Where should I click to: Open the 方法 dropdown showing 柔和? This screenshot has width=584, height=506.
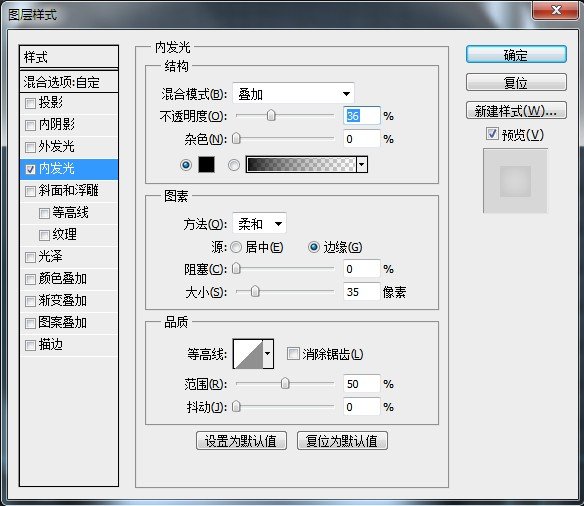pos(259,224)
